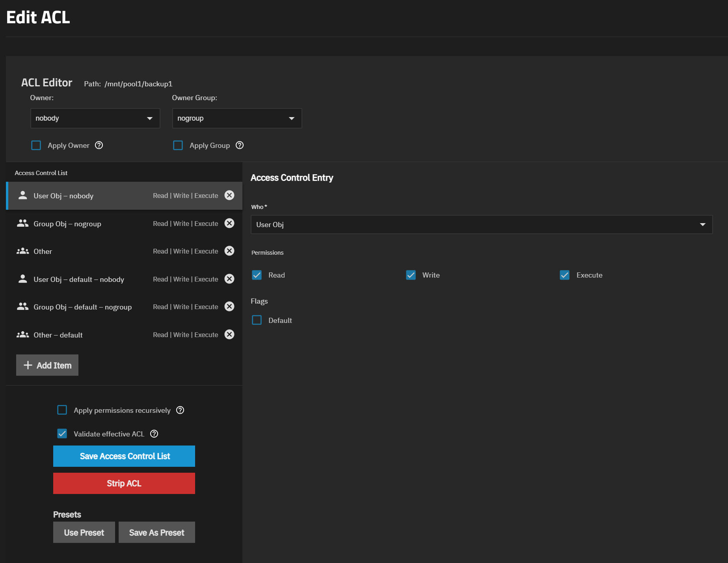Show help for Validate effective ACL
Viewport: 728px width, 563px height.
tap(155, 434)
